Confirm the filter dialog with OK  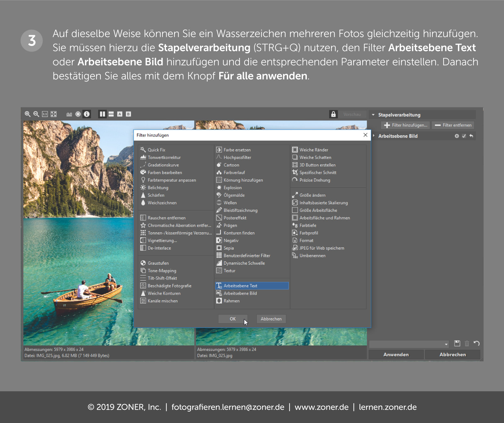(x=232, y=319)
